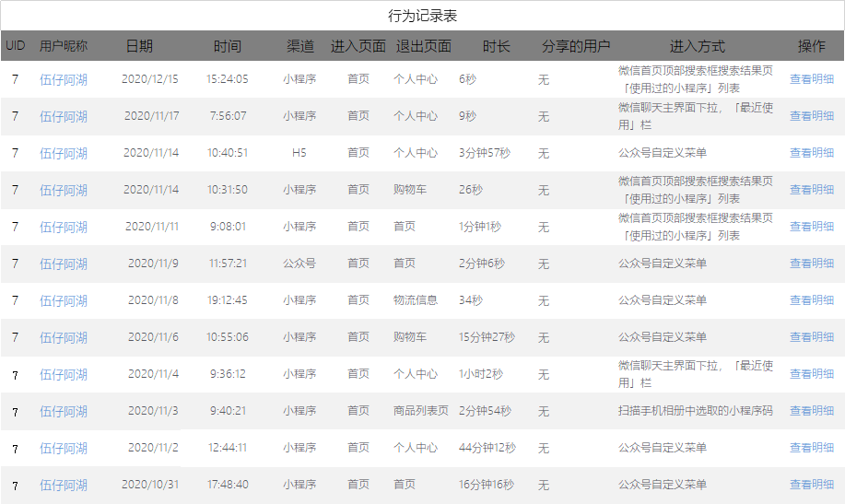
Task: Click the 时长 column header
Action: (497, 46)
